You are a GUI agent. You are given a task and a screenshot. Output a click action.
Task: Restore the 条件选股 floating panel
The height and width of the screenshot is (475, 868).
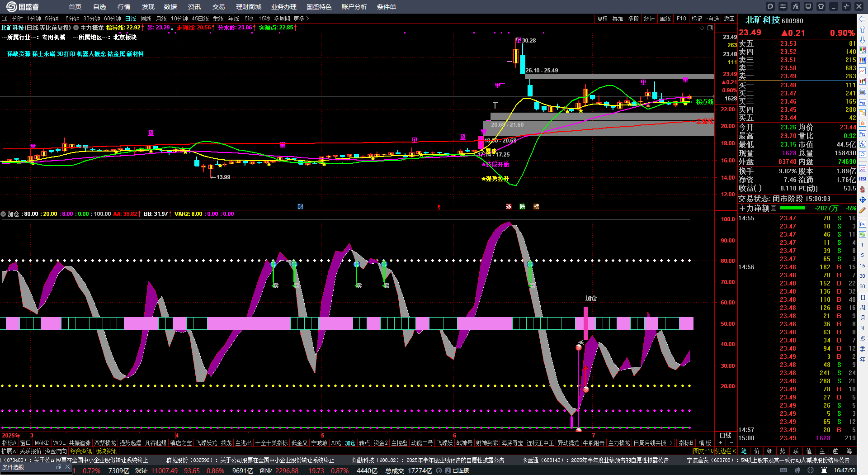[x=59, y=467]
